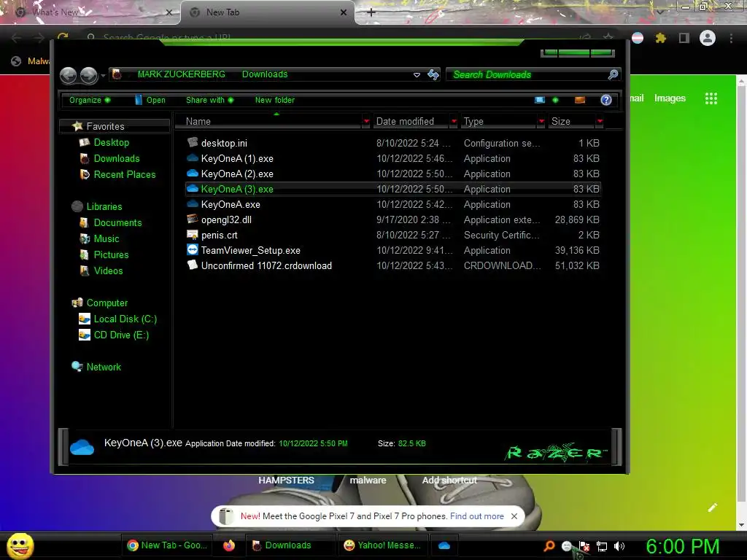Open the Name column filter dropdown
The width and height of the screenshot is (747, 560).
pyautogui.click(x=366, y=122)
